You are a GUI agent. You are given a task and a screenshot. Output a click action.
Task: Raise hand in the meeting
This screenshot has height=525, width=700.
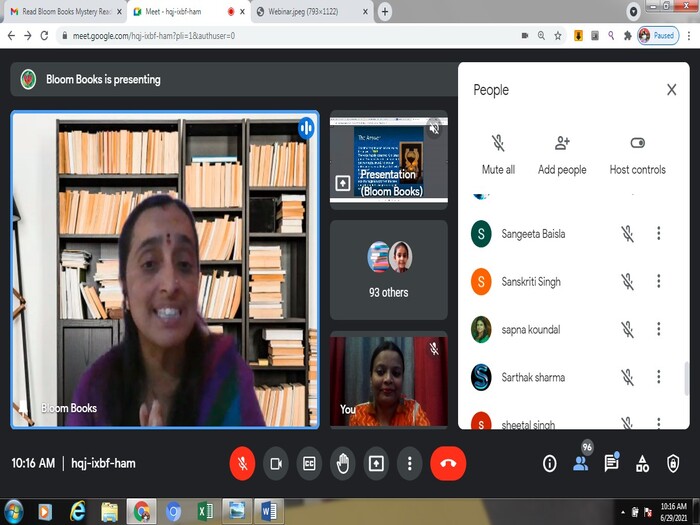click(343, 463)
